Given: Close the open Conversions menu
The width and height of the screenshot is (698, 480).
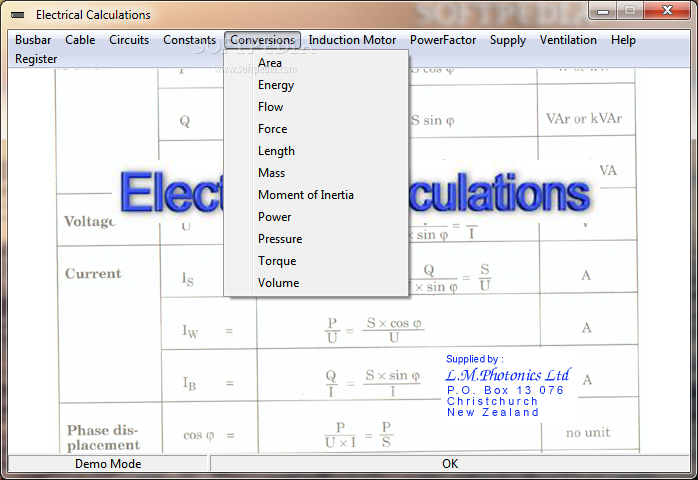Looking at the screenshot, I should pyautogui.click(x=262, y=40).
